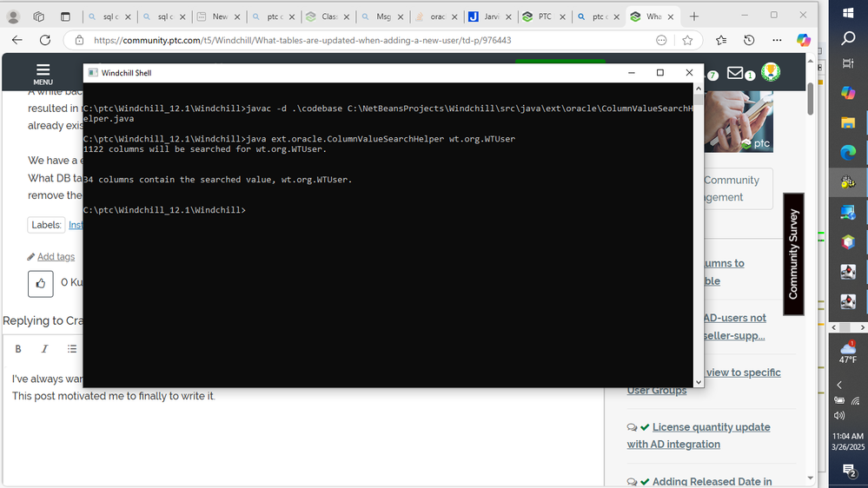
Task: Insert a bulleted list in reply editor
Action: click(72, 348)
